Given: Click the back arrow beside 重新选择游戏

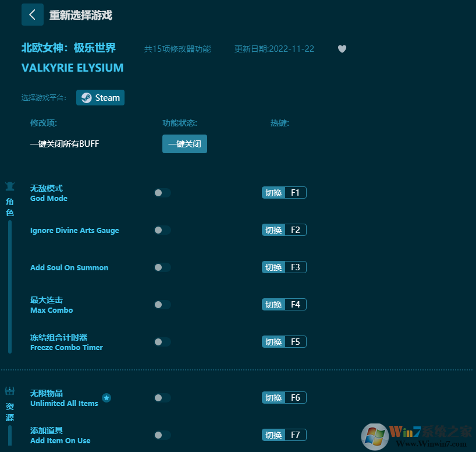Looking at the screenshot, I should tap(33, 15).
